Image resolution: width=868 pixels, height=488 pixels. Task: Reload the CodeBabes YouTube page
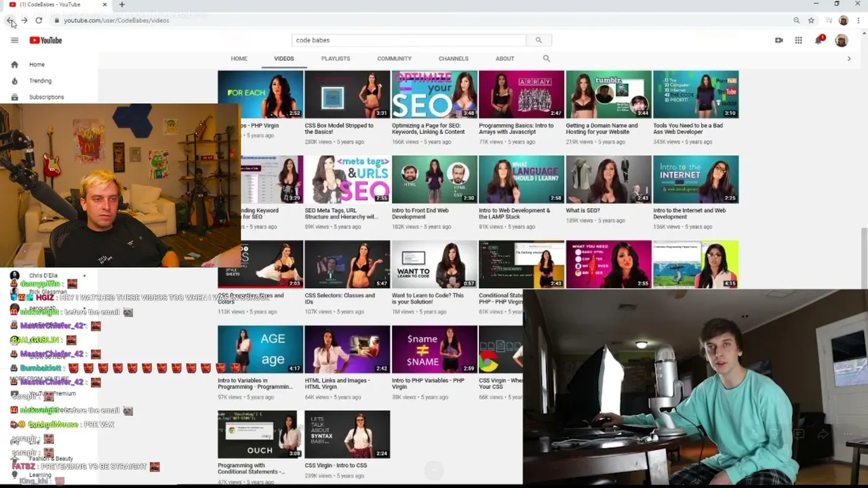(39, 21)
